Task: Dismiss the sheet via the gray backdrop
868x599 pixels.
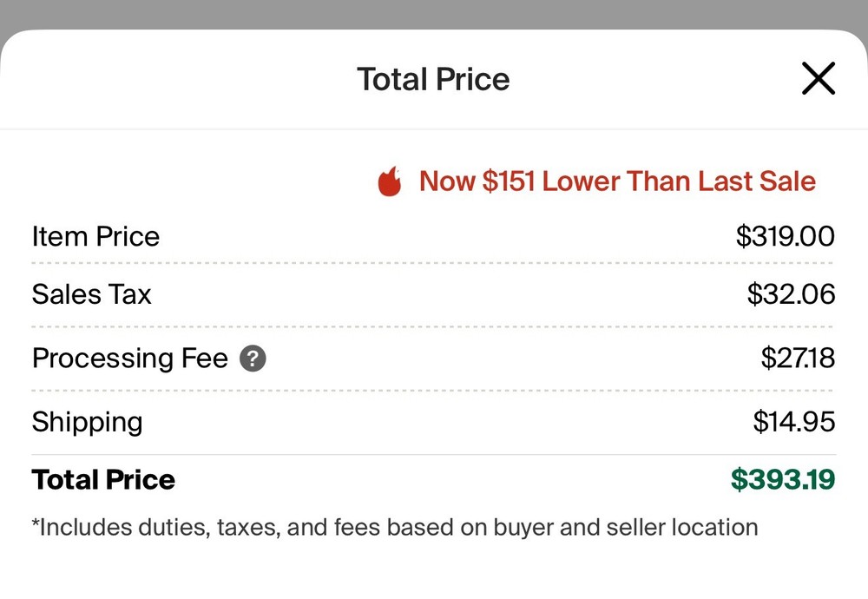Action: point(434,13)
